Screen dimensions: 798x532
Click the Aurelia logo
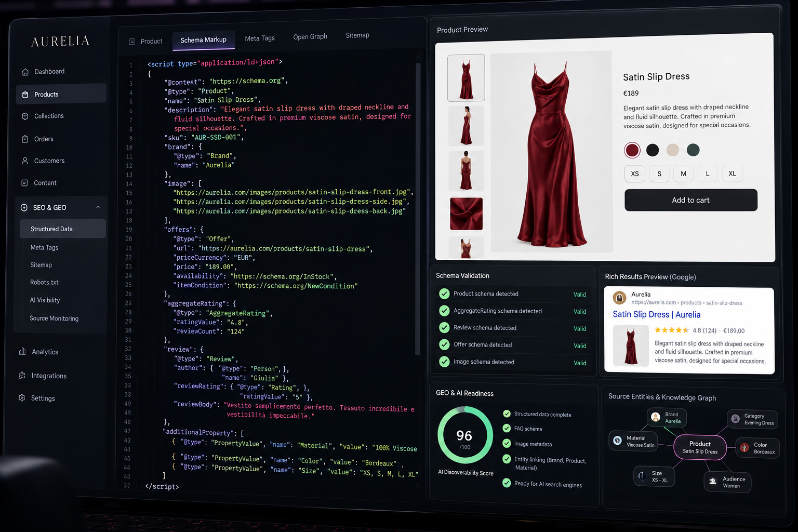coord(60,42)
